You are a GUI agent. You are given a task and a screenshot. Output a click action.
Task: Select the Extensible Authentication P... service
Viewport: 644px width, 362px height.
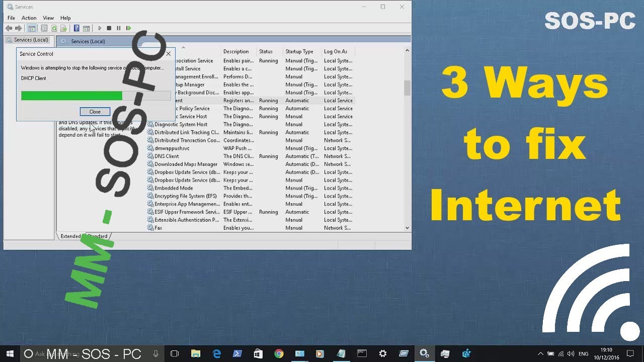click(251, 220)
